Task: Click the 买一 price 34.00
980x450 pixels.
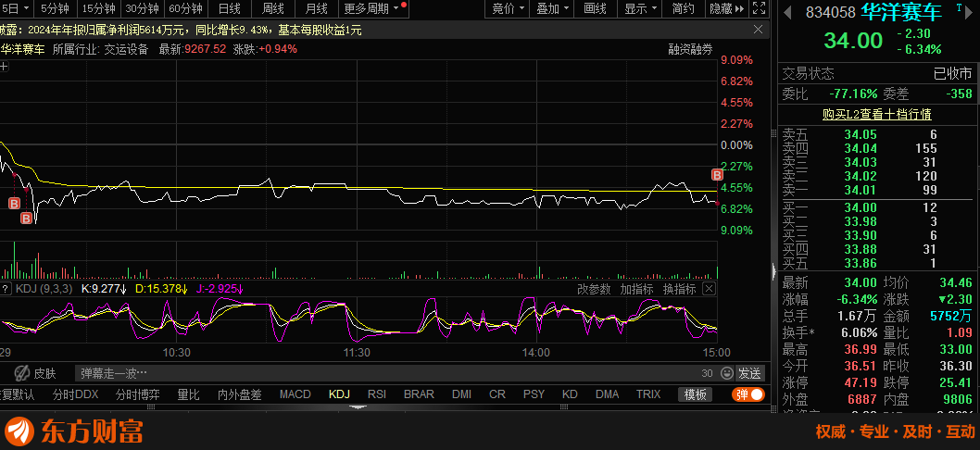Action: click(860, 207)
